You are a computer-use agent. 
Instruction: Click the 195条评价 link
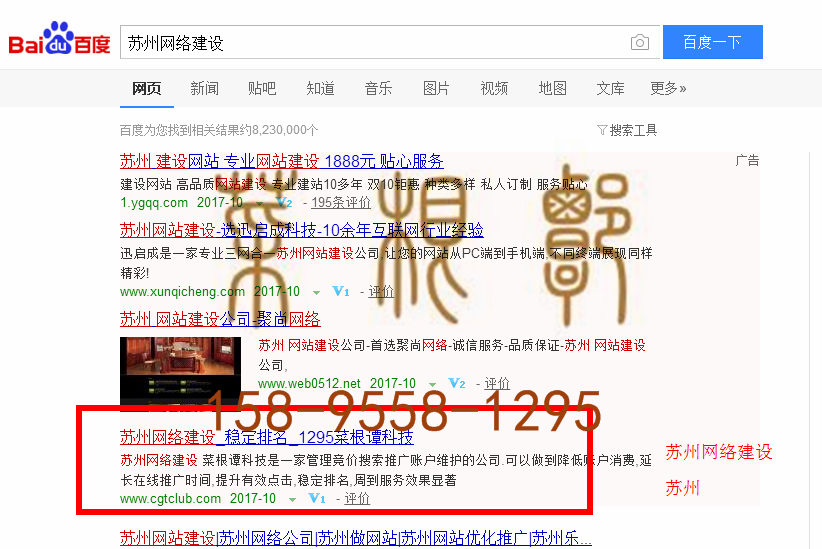pyautogui.click(x=341, y=202)
